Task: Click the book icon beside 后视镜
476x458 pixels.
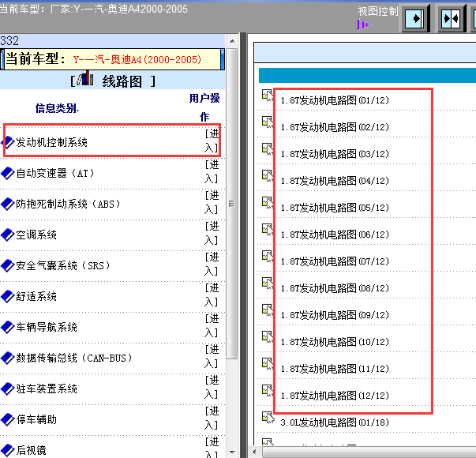Action: [x=8, y=450]
